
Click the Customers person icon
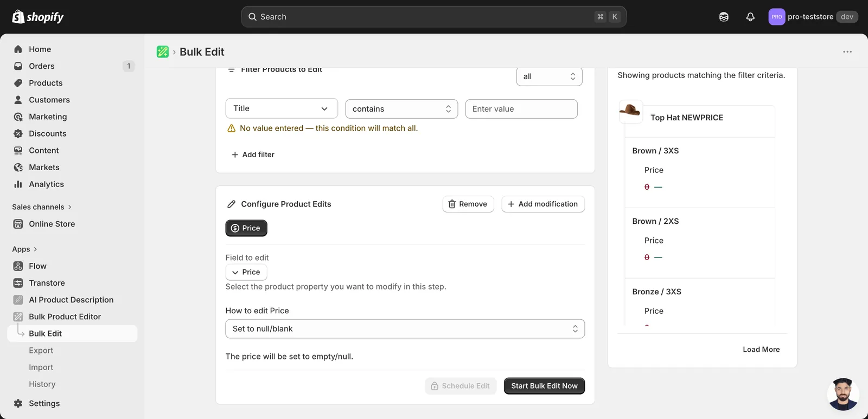(x=18, y=100)
